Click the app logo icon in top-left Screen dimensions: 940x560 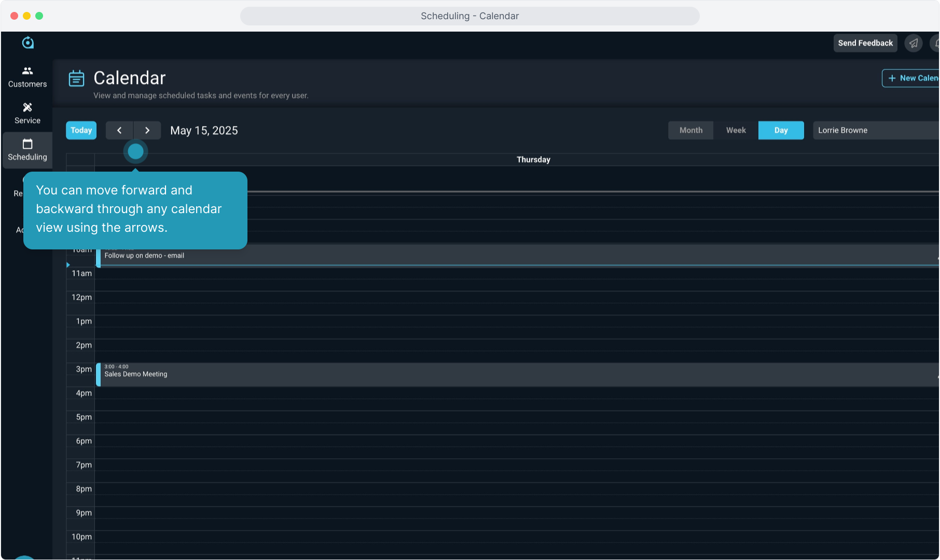point(28,43)
